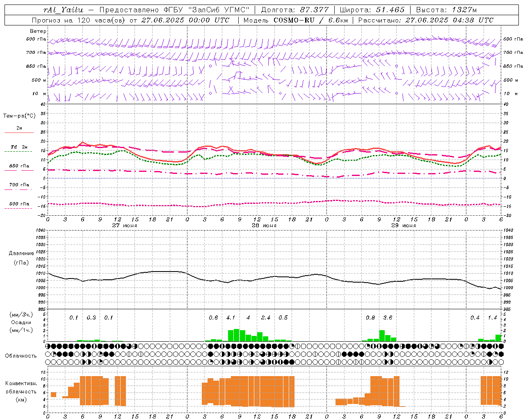
Task: Click the 3.6 precipitation value
Action: (x=388, y=318)
